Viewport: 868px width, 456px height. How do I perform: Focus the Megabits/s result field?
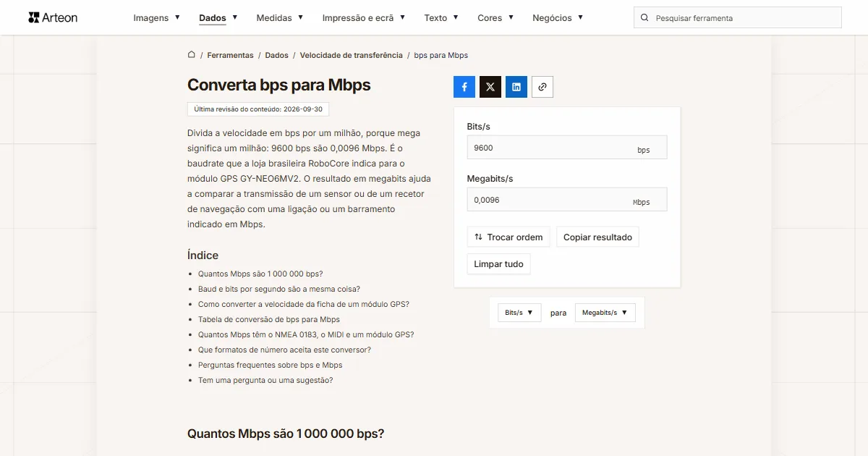(567, 200)
